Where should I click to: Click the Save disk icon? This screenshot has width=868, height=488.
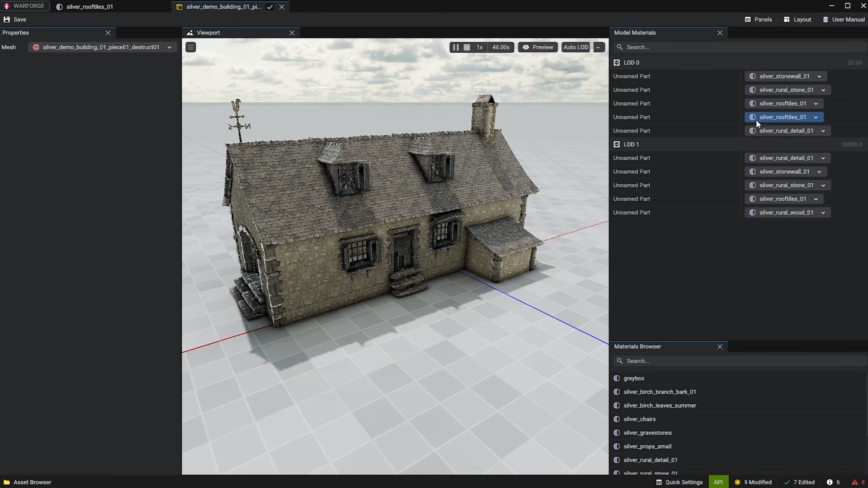click(x=6, y=19)
